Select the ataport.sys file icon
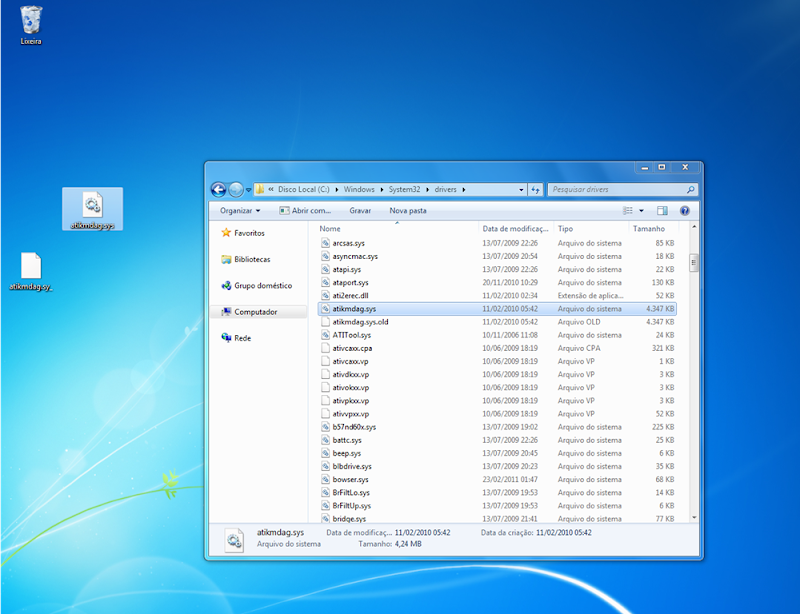This screenshot has height=614, width=800. [325, 283]
